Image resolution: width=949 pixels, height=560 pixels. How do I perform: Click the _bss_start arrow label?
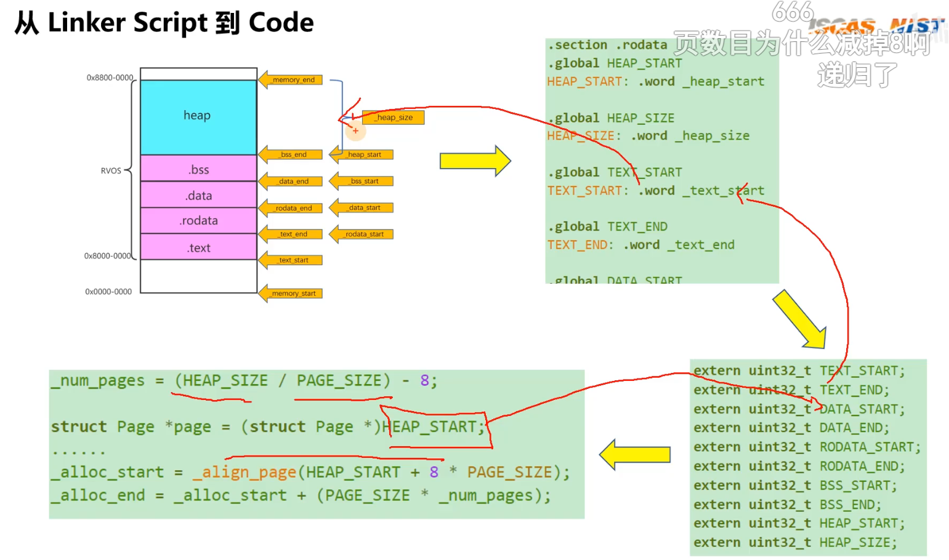pos(361,181)
